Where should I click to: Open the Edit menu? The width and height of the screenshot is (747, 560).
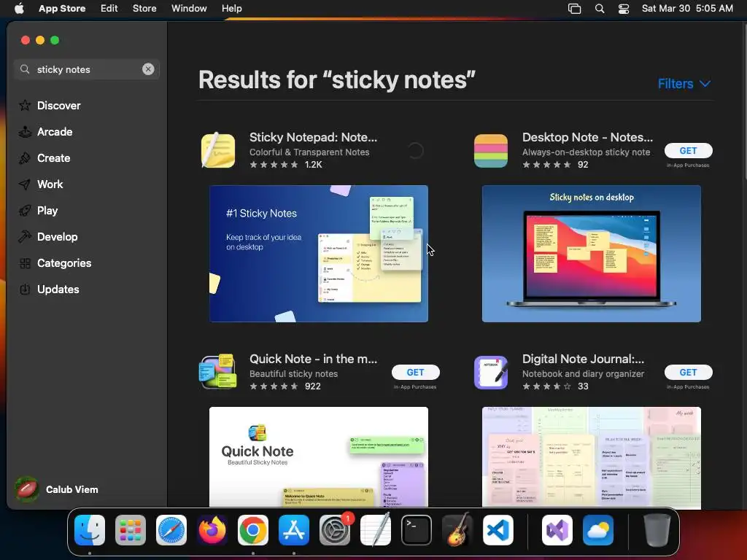point(109,9)
